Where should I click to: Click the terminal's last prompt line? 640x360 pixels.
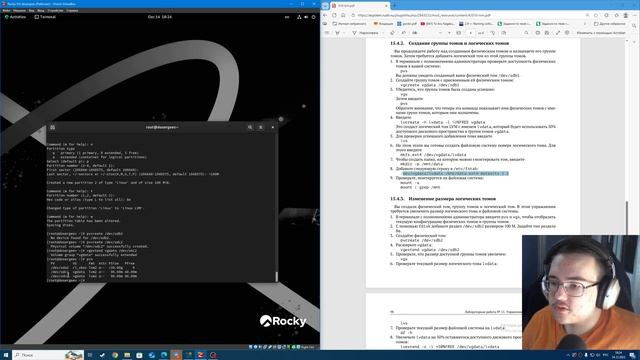coord(66,280)
